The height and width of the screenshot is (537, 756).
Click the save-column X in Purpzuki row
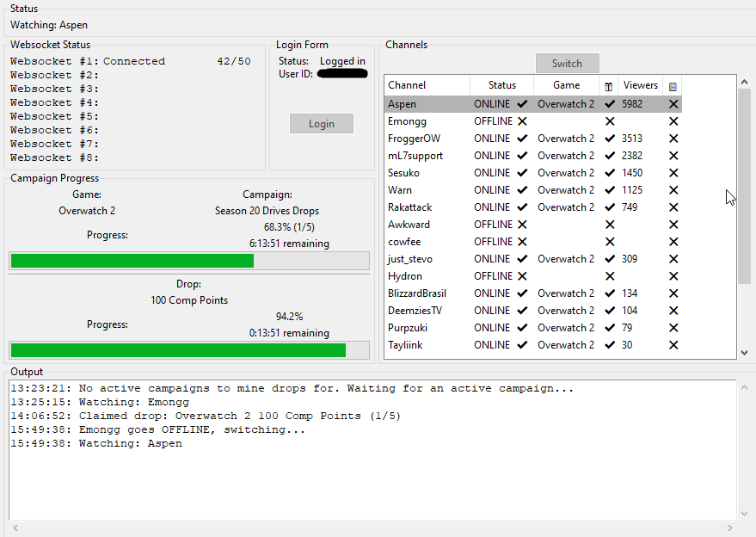click(x=673, y=328)
